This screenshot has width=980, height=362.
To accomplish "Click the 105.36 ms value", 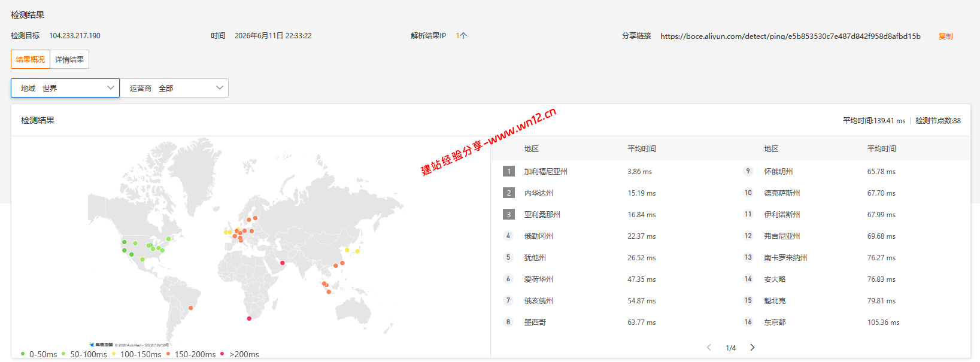I will (x=883, y=323).
